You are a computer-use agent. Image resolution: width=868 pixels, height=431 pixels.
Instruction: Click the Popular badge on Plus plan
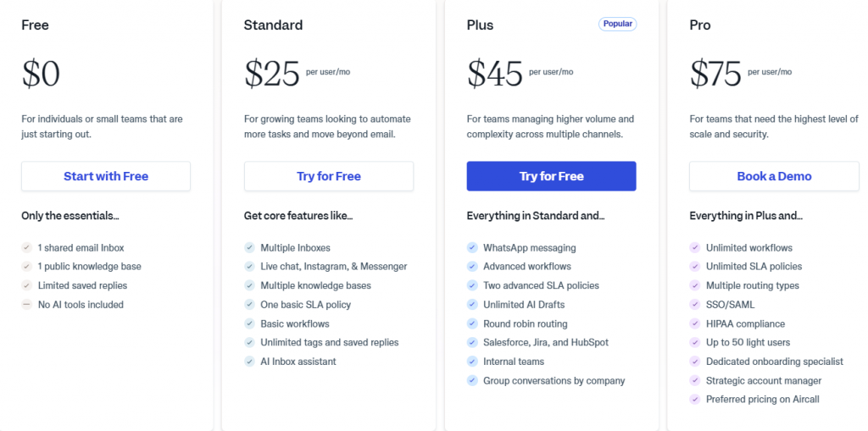pyautogui.click(x=617, y=24)
